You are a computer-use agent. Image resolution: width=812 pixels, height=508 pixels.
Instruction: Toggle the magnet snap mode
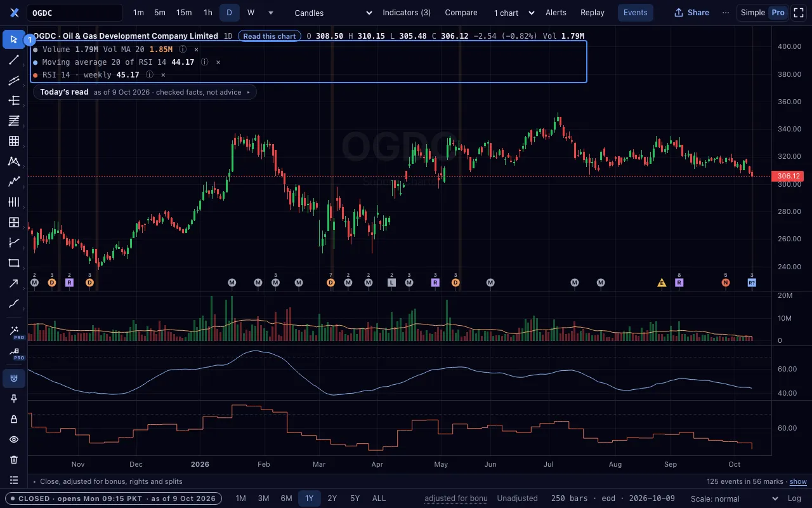(x=14, y=378)
